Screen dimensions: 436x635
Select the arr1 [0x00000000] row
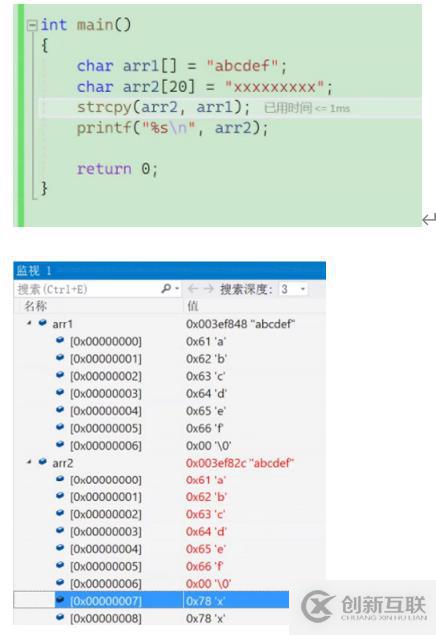169,341
